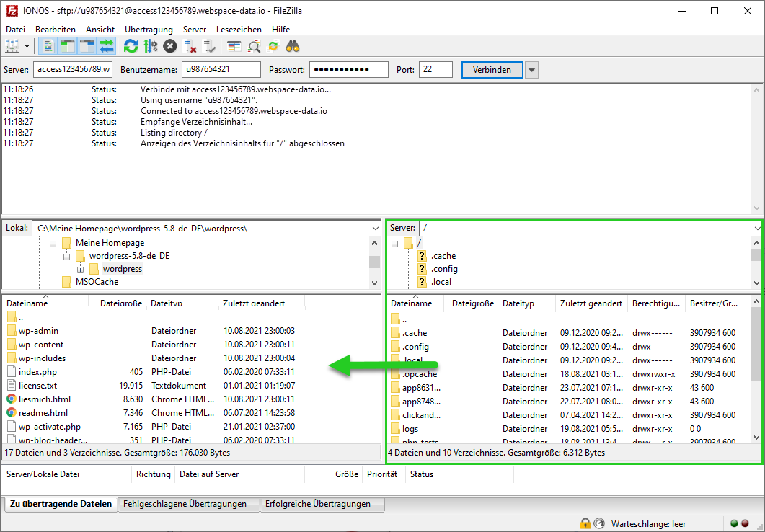Click the FileZilla logo in the title bar

[x=12, y=11]
